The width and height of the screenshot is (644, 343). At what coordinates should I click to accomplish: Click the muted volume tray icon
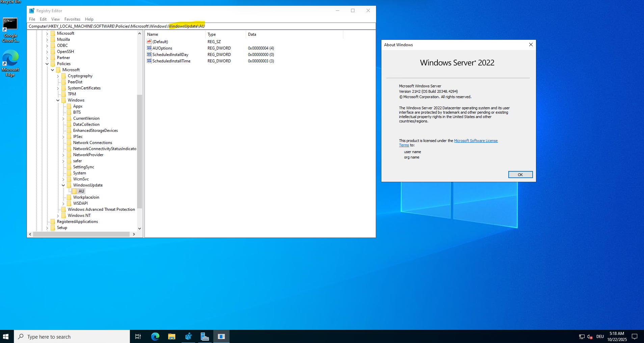pyautogui.click(x=590, y=337)
